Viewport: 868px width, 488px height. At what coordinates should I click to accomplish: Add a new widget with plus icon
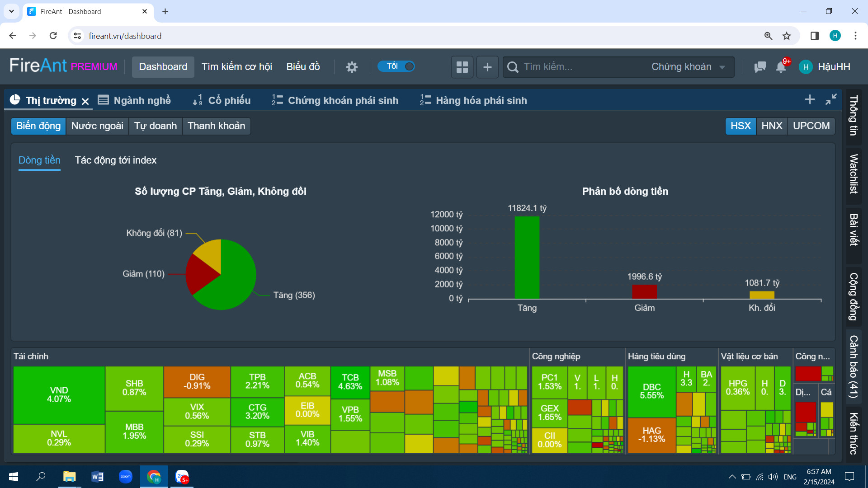pyautogui.click(x=487, y=67)
